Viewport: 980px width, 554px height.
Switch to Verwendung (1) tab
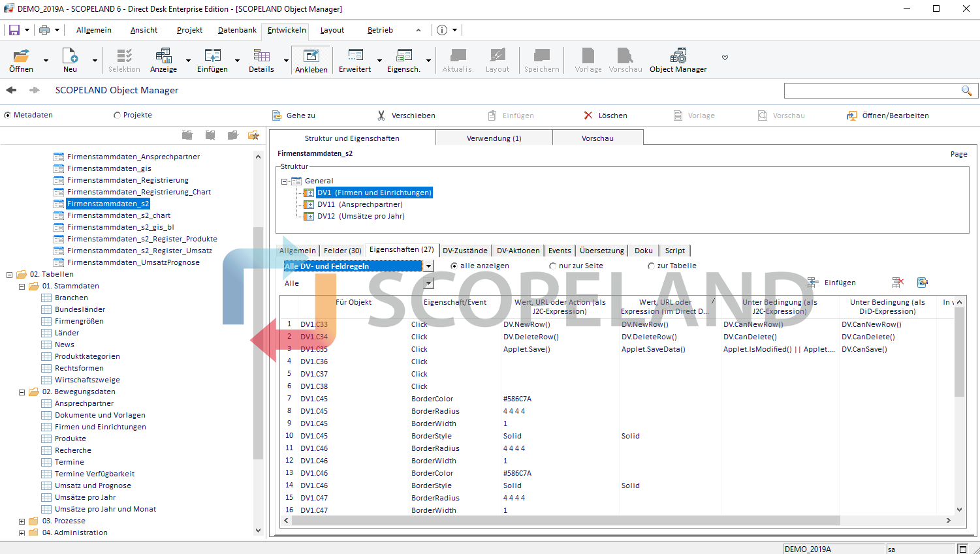[x=494, y=138]
